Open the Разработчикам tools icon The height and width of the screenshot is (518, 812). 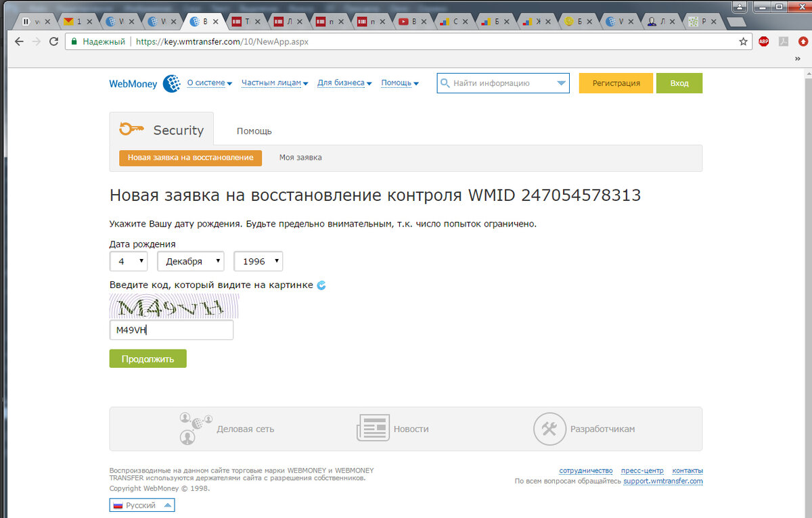549,429
